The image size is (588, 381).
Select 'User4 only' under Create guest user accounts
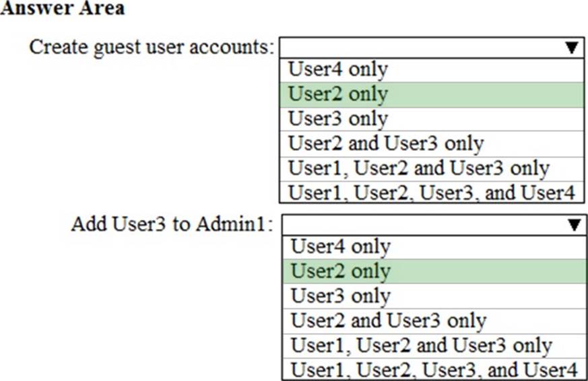click(x=338, y=70)
